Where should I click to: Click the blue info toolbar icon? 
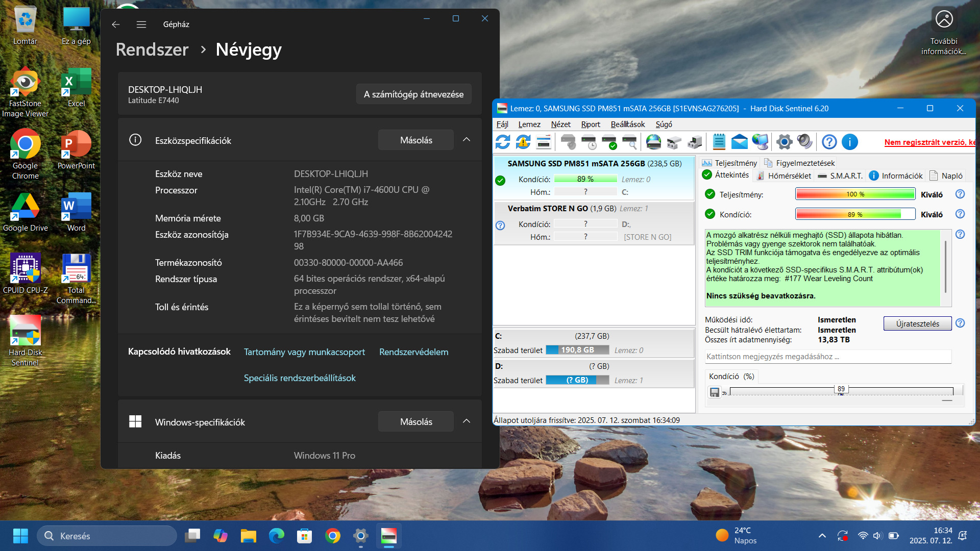[849, 142]
